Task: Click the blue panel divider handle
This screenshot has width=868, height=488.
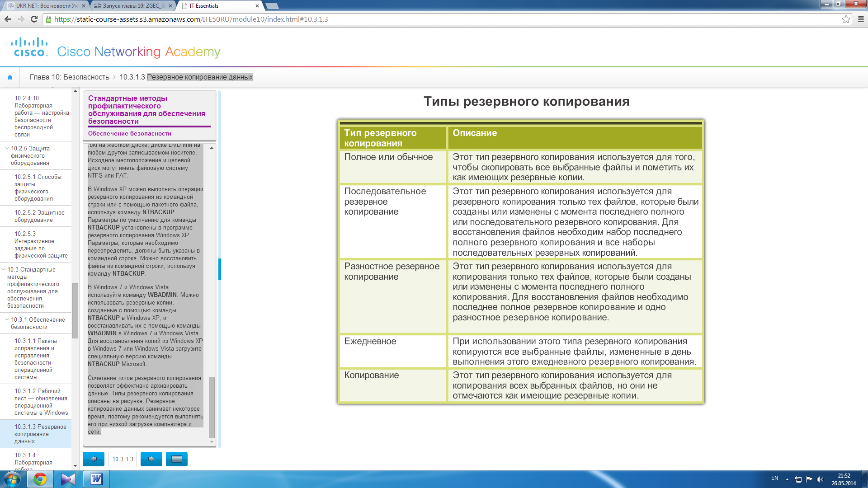Action: [220, 269]
